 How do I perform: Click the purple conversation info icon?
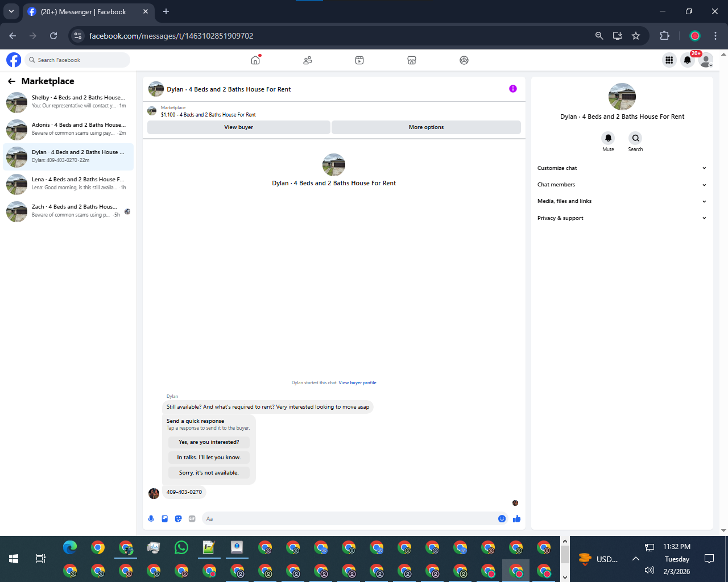(513, 89)
